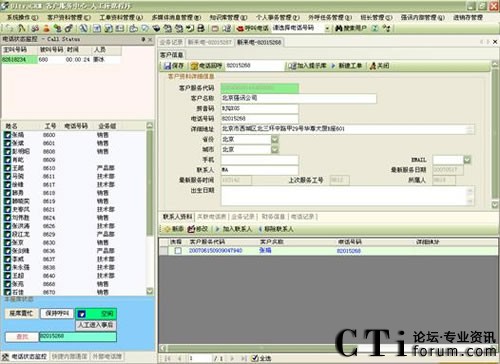Click the 82015268 phone link in grid
Screen dimensions: 500x364
point(349,251)
